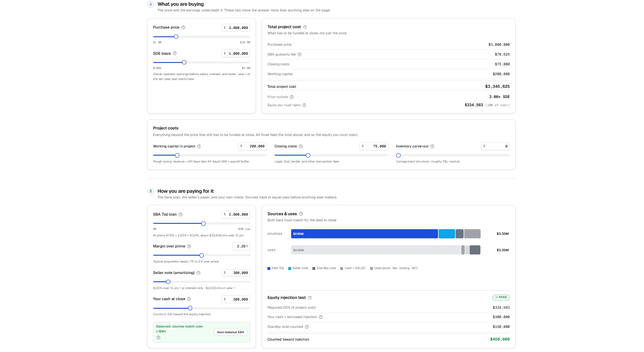644x352 pixels.
Task: Click the Inventory carve-out slider handle
Action: tap(398, 155)
